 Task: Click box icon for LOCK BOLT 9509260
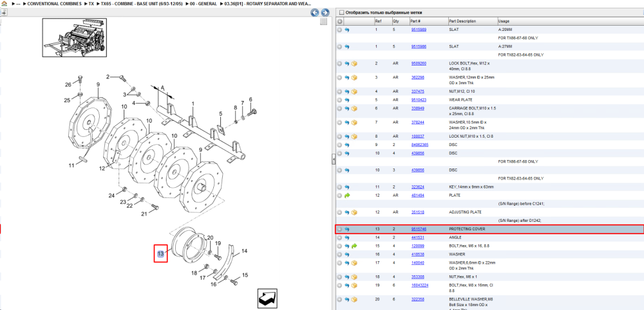click(x=354, y=64)
